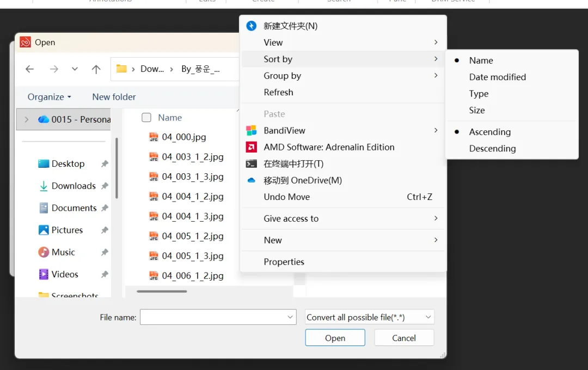Expand chevron after Dow... breadcrumb
The height and width of the screenshot is (370, 588).
171,69
